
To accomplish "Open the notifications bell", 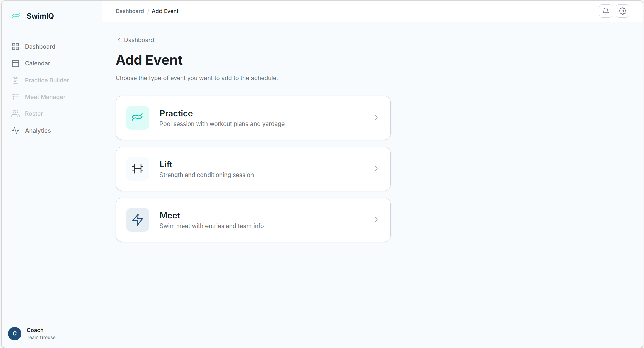I will click(x=605, y=11).
